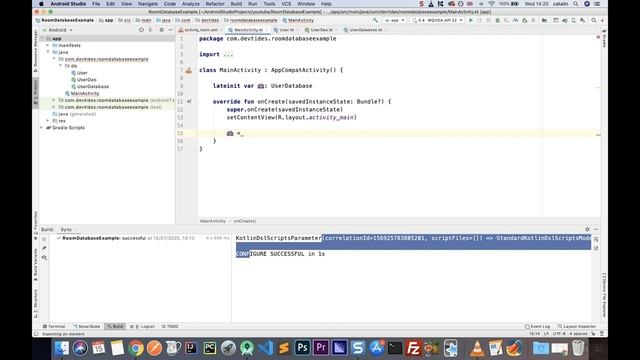Open Visual Studio Code from the Dock
The height and width of the screenshot is (360, 640).
[266, 348]
